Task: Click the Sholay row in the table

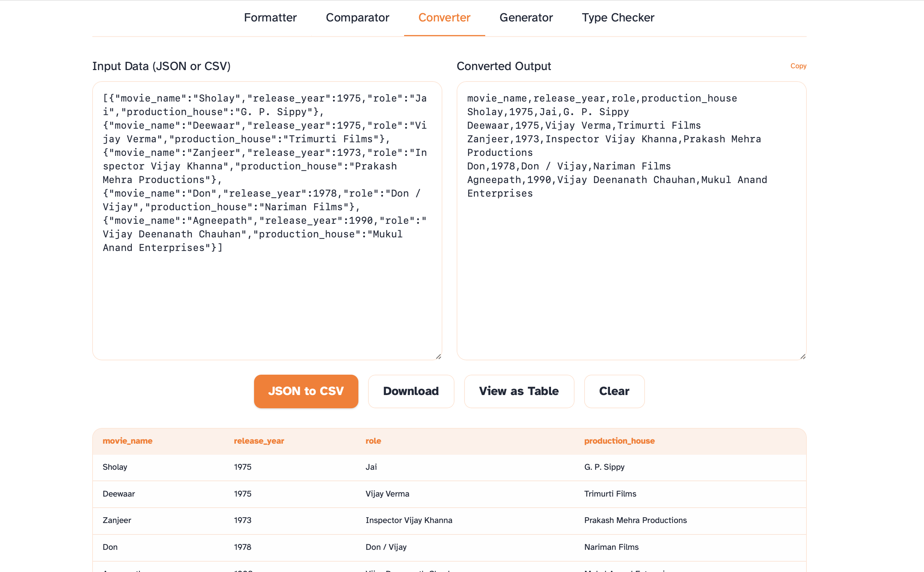Action: pos(378,467)
